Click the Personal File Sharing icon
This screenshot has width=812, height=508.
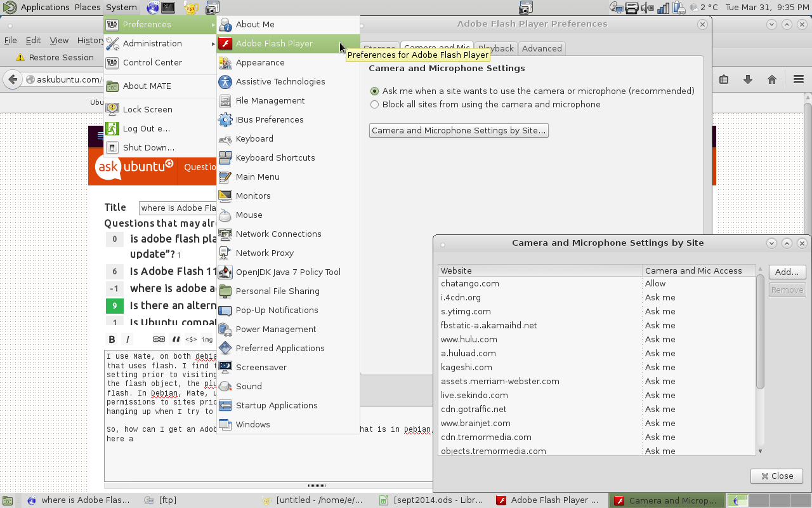click(225, 291)
